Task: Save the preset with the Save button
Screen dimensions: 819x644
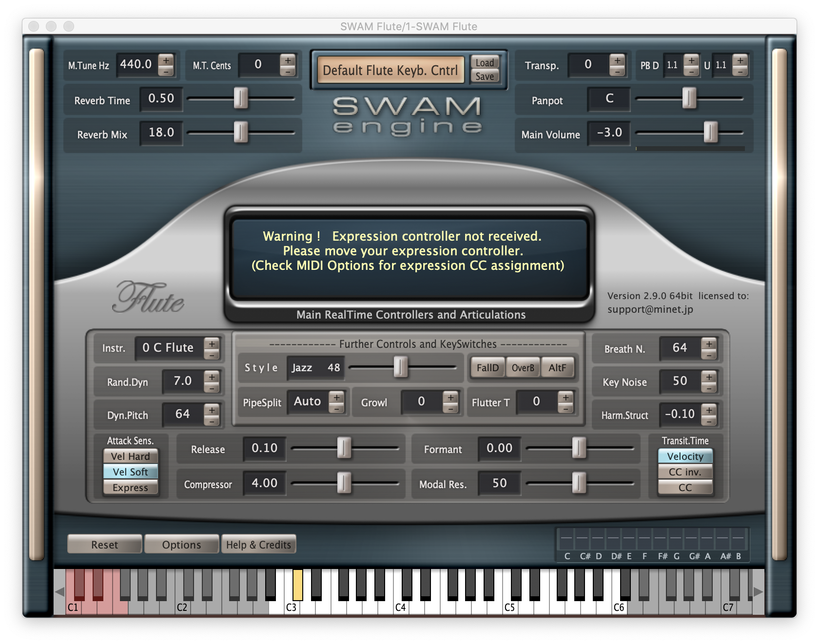Action: [x=485, y=76]
